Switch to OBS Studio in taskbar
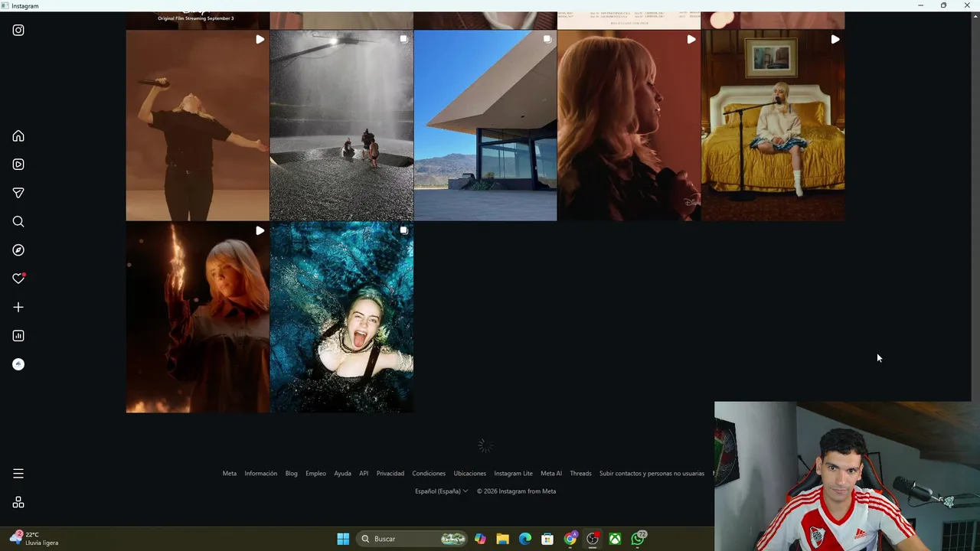980x551 pixels. tap(593, 539)
